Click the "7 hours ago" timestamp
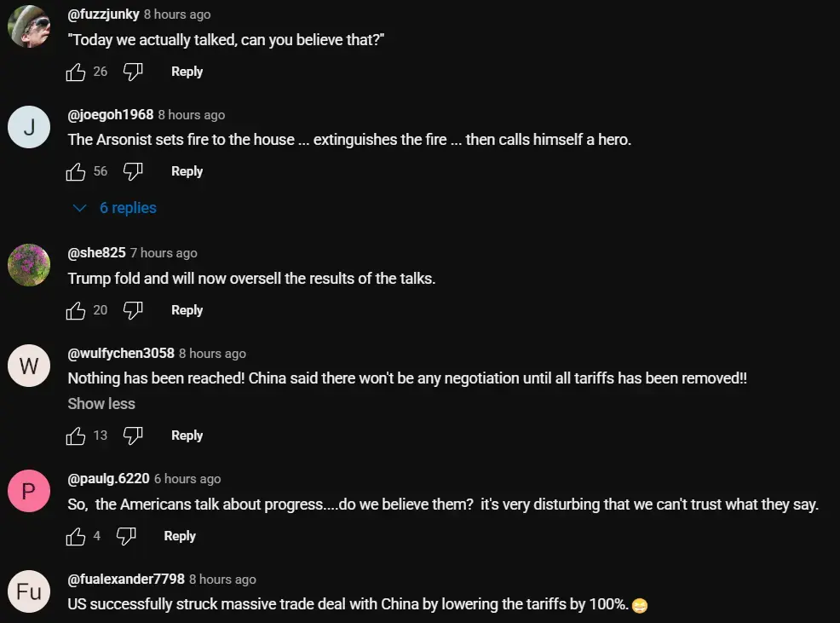This screenshot has width=840, height=623. pos(164,253)
